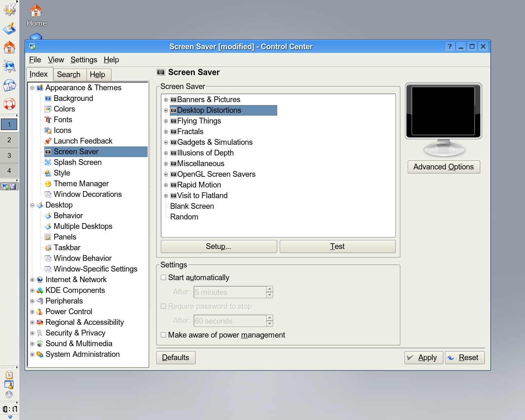Select Illusions of Depth in the list
The height and width of the screenshot is (420, 525).
pyautogui.click(x=205, y=153)
